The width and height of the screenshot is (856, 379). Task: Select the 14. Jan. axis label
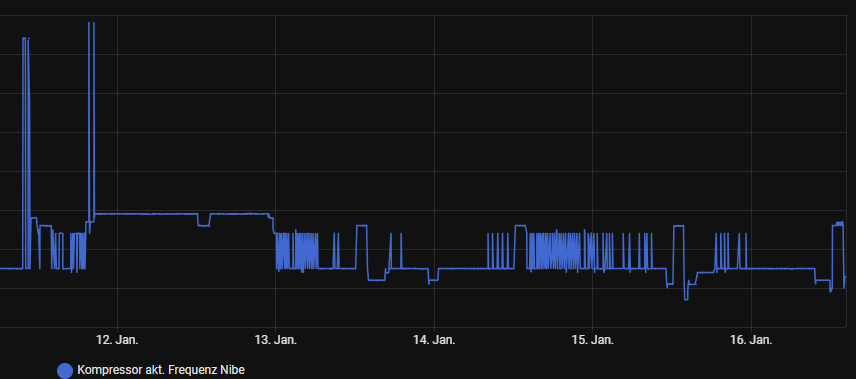coord(434,340)
